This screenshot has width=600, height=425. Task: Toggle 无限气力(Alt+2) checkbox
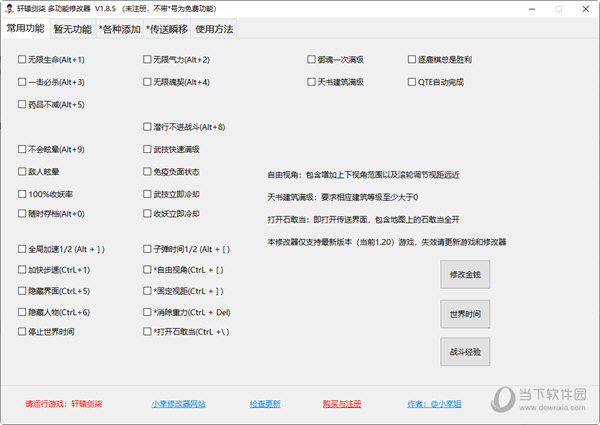pyautogui.click(x=146, y=60)
